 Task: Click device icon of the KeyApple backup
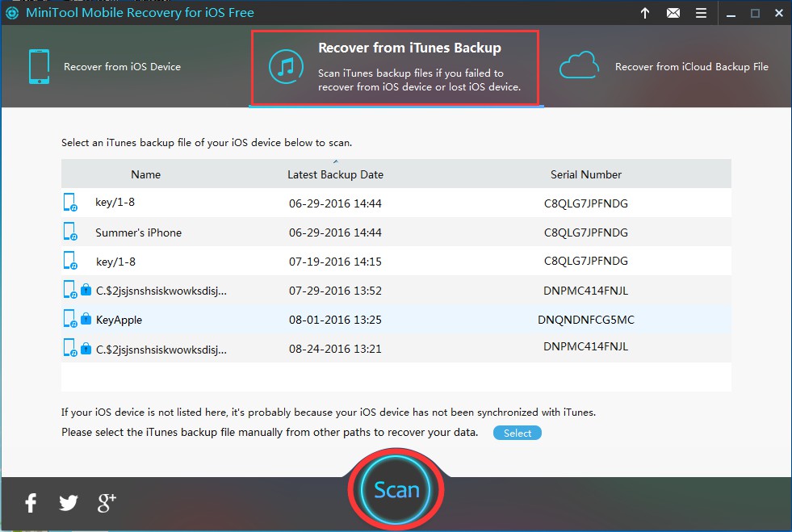[x=70, y=320]
